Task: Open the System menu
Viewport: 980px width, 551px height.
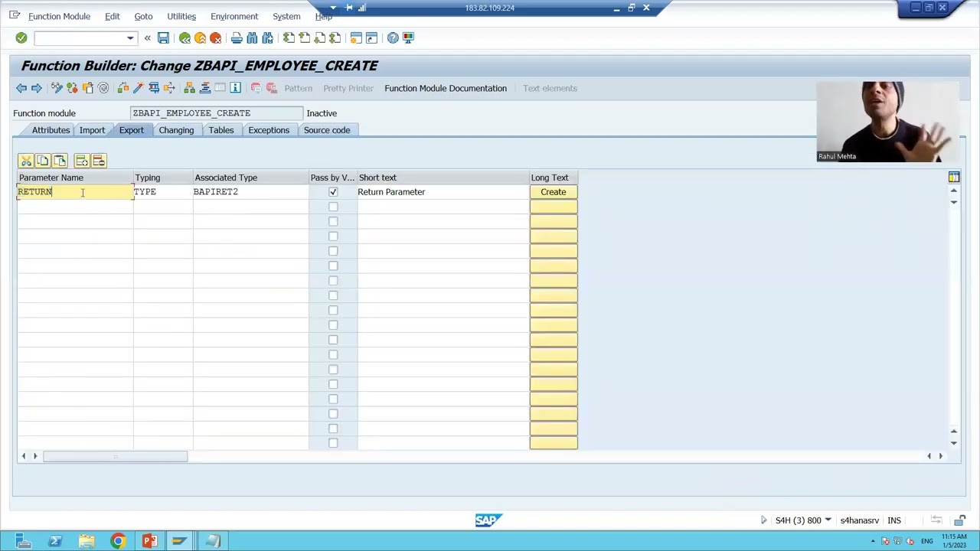Action: point(286,16)
